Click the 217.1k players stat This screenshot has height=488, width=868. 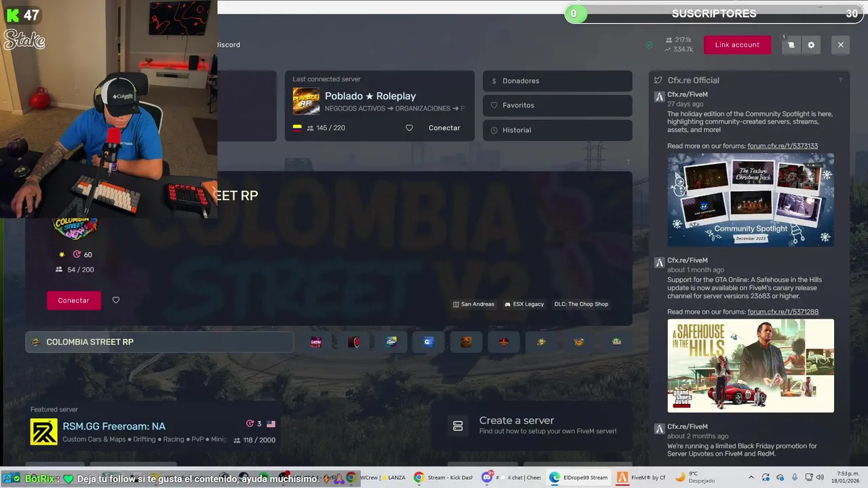[x=679, y=40]
